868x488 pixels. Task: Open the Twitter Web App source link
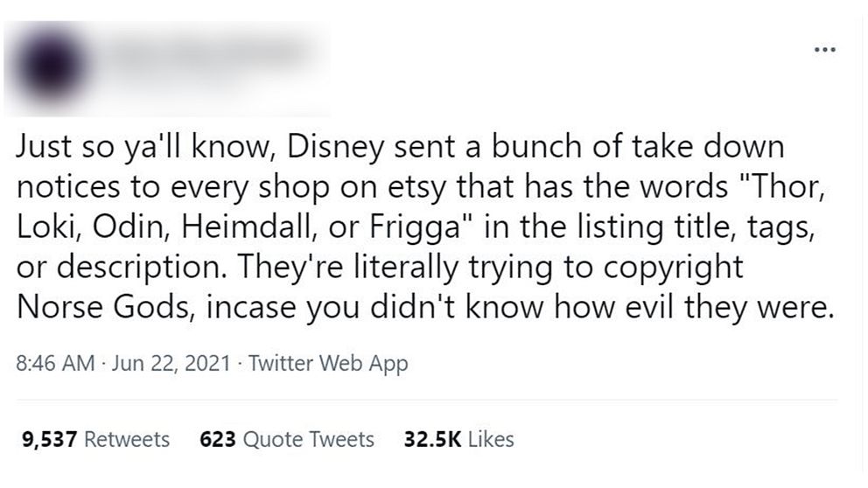pos(328,364)
